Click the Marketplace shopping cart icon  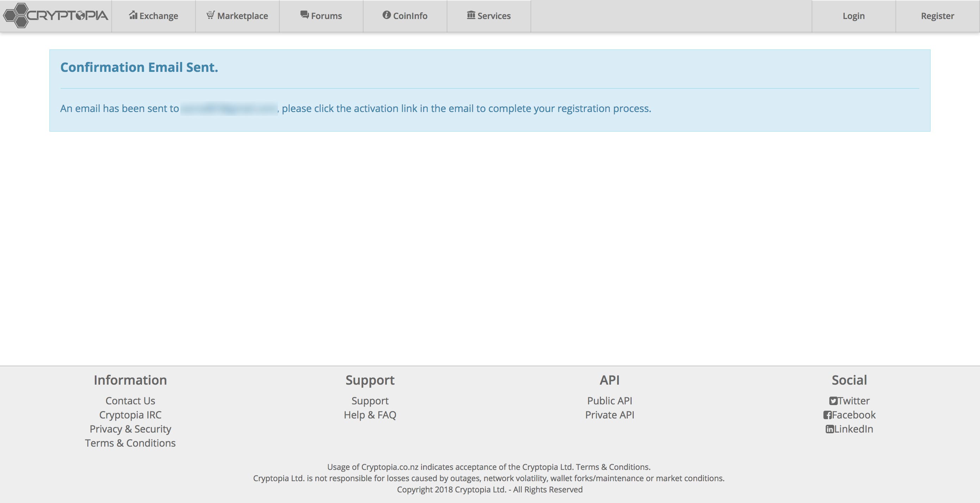(x=210, y=15)
